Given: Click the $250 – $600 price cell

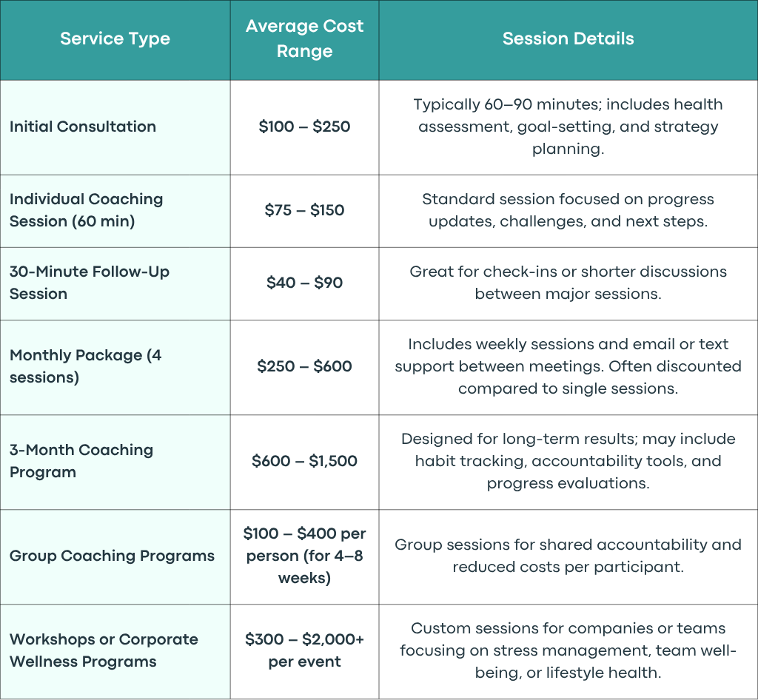Looking at the screenshot, I should [x=304, y=366].
